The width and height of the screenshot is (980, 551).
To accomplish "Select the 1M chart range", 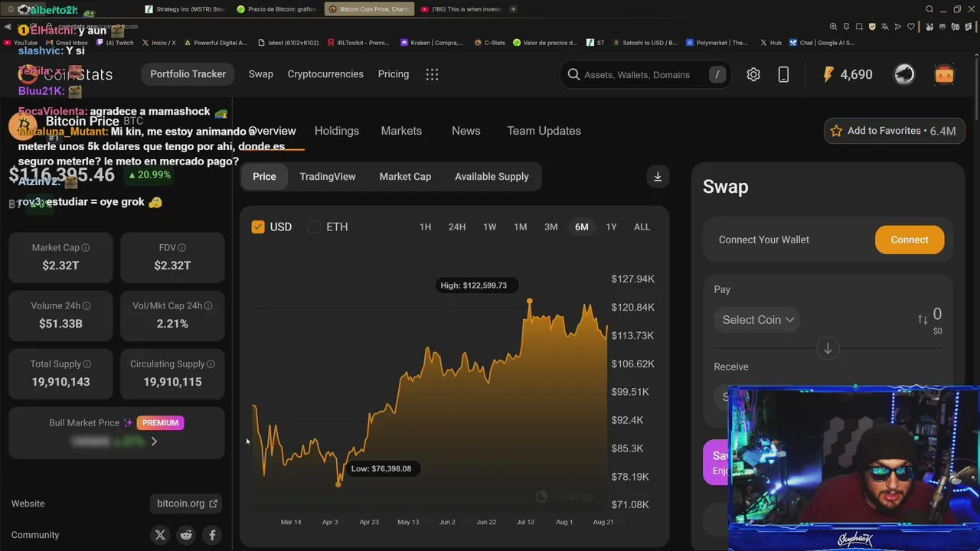I will [521, 227].
